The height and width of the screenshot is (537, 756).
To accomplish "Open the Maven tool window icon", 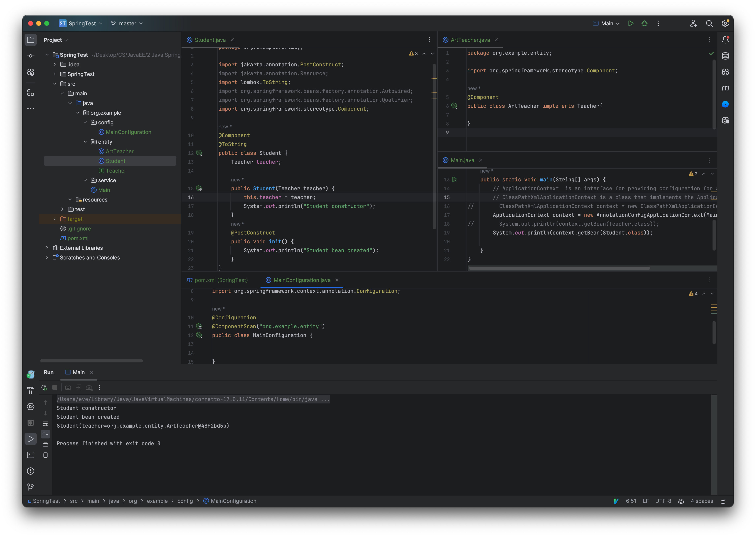I will point(725,88).
